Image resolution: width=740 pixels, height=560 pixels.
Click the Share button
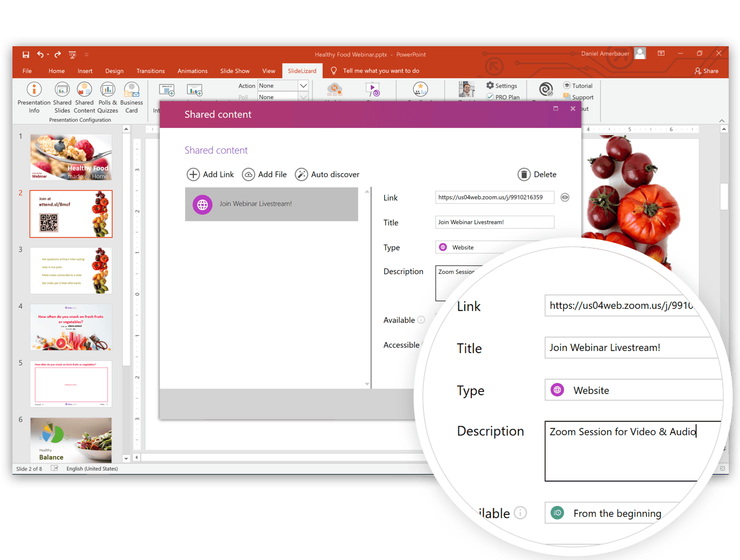pyautogui.click(x=706, y=71)
